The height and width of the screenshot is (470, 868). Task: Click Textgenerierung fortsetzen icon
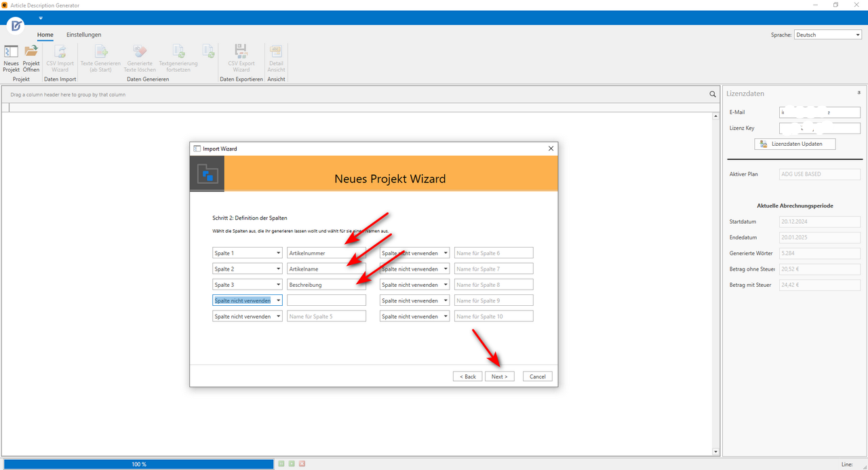coord(179,52)
